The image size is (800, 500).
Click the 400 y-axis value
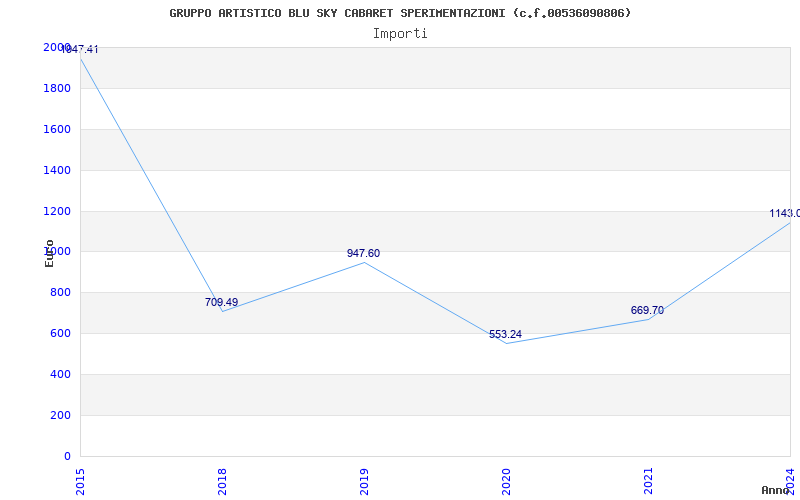pos(60,374)
